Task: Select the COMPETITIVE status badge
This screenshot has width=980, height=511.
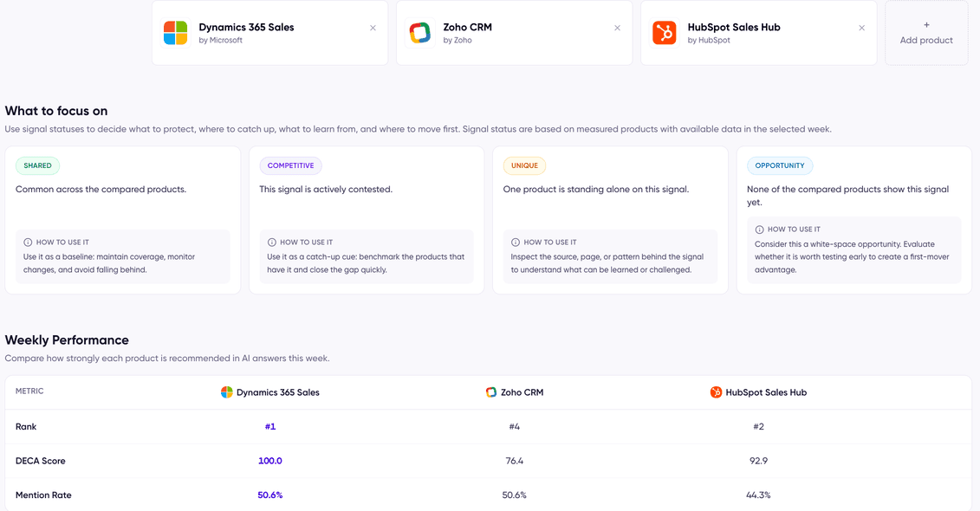Action: (x=290, y=165)
